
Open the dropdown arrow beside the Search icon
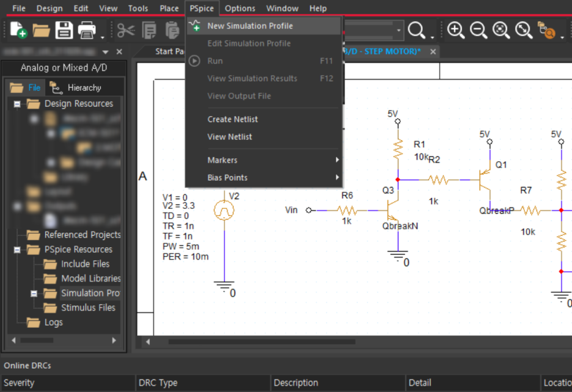pyautogui.click(x=432, y=37)
